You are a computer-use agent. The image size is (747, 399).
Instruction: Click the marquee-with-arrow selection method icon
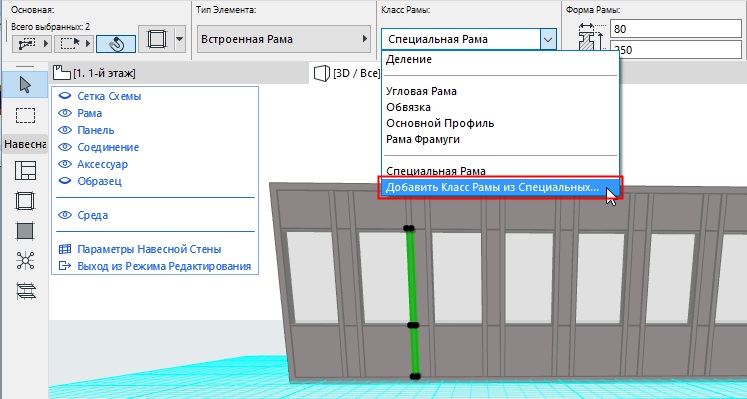pos(70,44)
